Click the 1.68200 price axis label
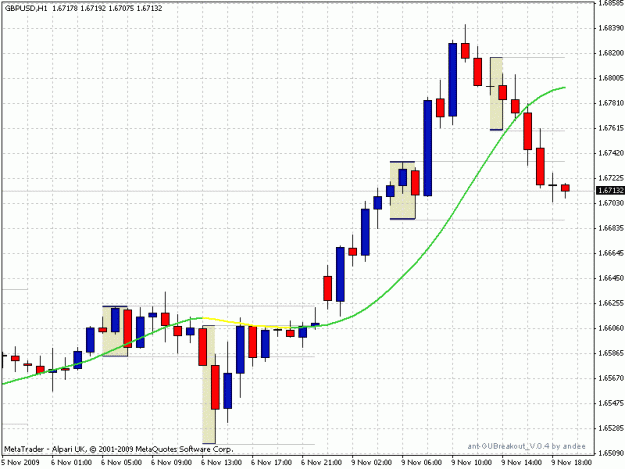The height and width of the screenshot is (469, 625). click(x=611, y=53)
